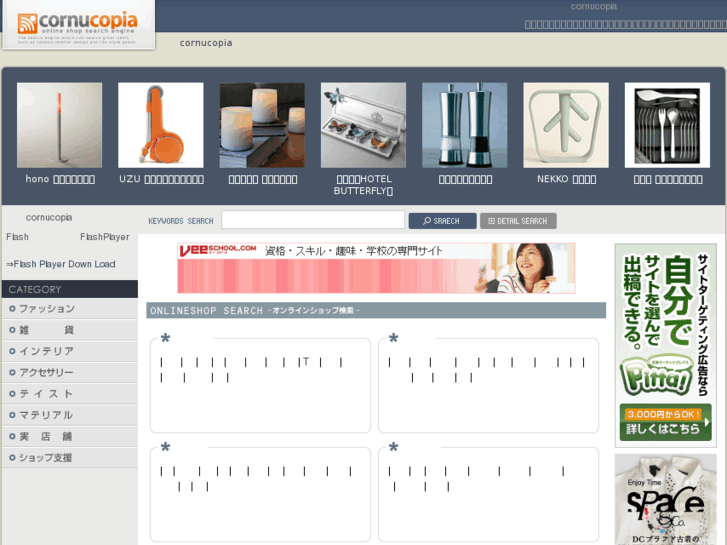Open the NEKKO product thumbnail
The width and height of the screenshot is (727, 545).
(566, 125)
